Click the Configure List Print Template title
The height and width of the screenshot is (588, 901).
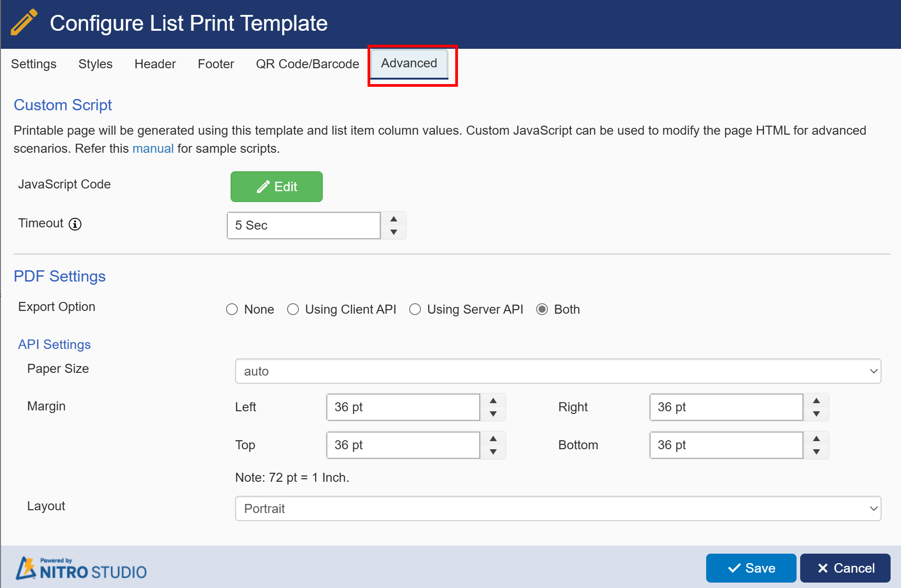tap(189, 24)
